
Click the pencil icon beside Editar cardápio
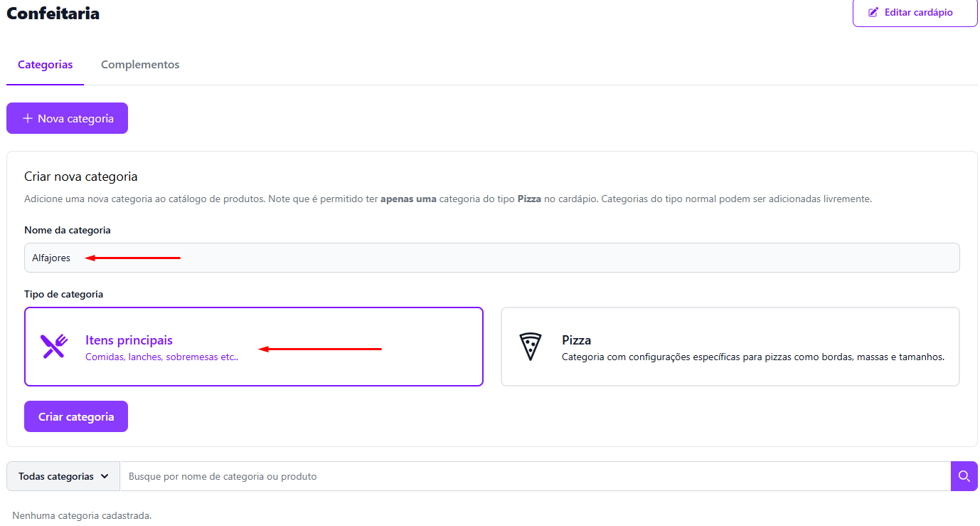pos(873,13)
